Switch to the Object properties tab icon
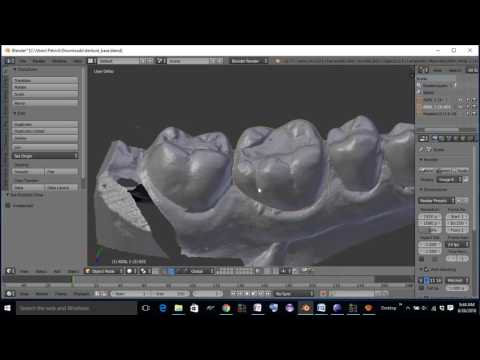Screen dimensions: 480x360 click(x=463, y=138)
